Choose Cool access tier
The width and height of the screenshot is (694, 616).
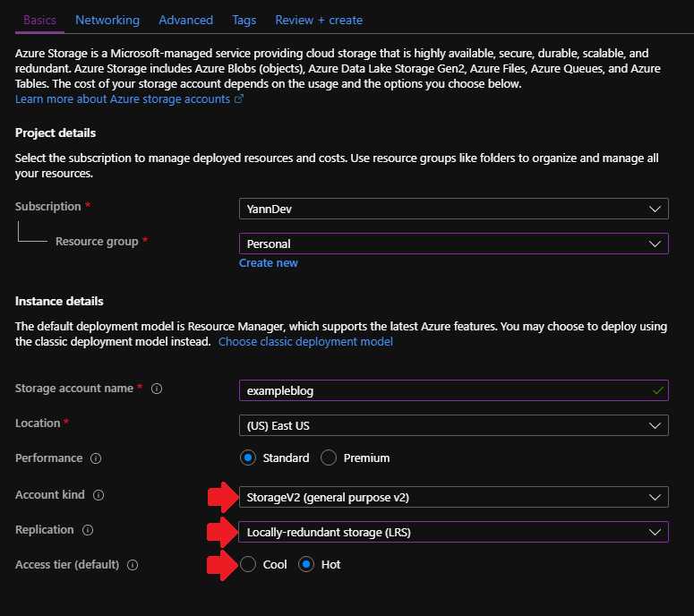248,565
